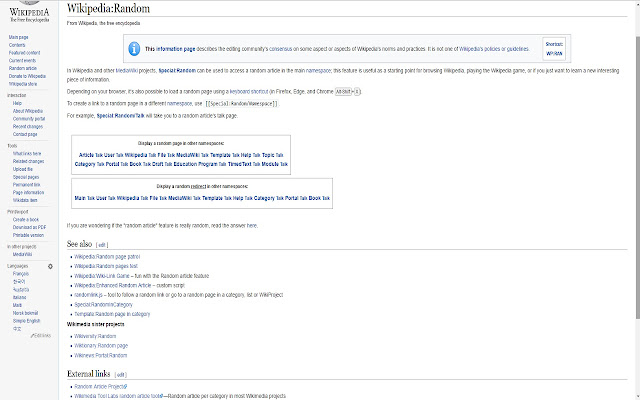Open Main page in the sidebar
This screenshot has width=640, height=400.
click(x=18, y=37)
